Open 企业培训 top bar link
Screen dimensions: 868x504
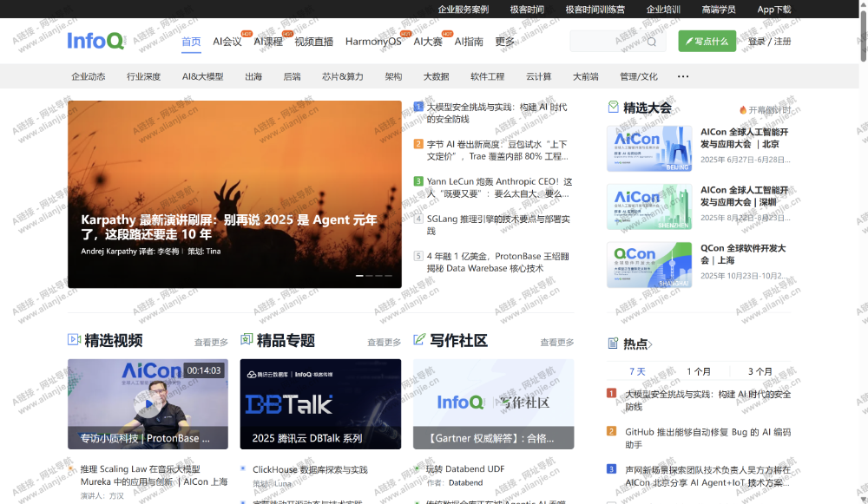(663, 10)
